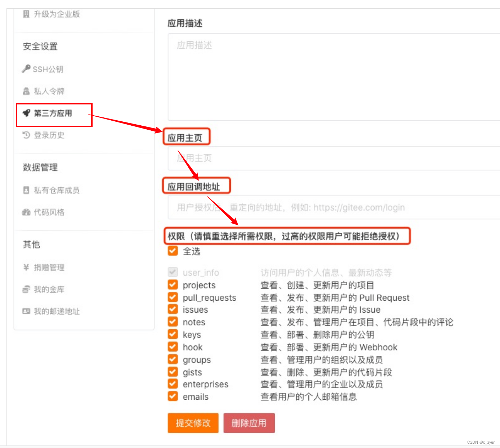Viewport: 500px width, 448px height.
Task: Select 第三方应用 in the sidebar
Action: pyautogui.click(x=53, y=113)
